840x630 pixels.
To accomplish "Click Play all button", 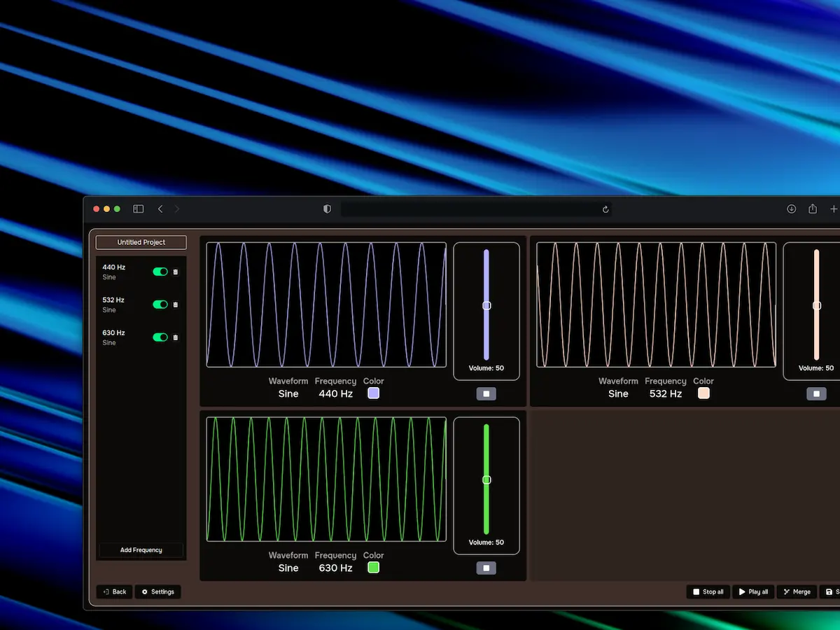I will (754, 592).
